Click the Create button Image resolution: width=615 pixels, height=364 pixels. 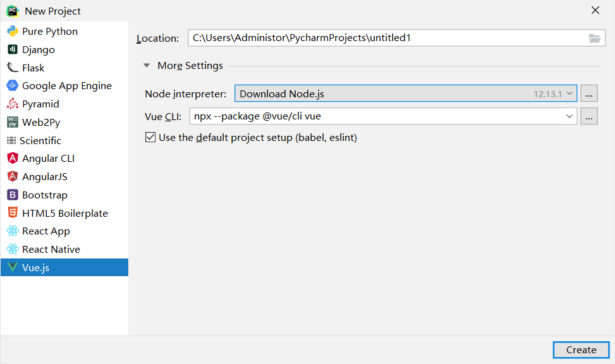[x=582, y=349]
